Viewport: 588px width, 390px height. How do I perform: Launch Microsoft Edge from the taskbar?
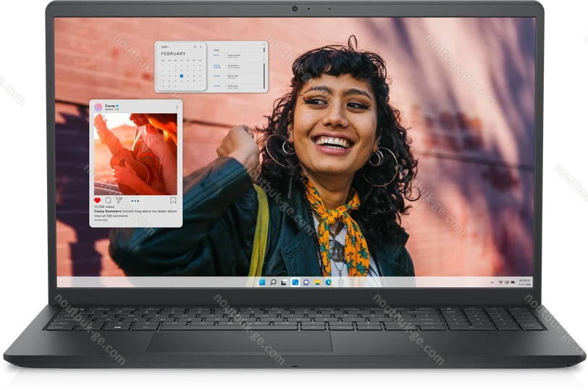[x=328, y=282]
